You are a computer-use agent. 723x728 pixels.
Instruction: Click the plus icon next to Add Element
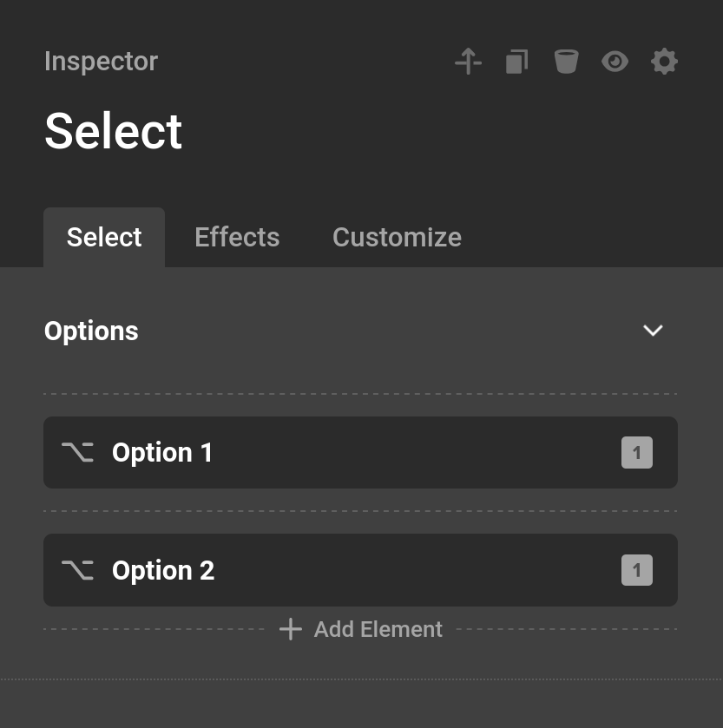[x=289, y=629]
